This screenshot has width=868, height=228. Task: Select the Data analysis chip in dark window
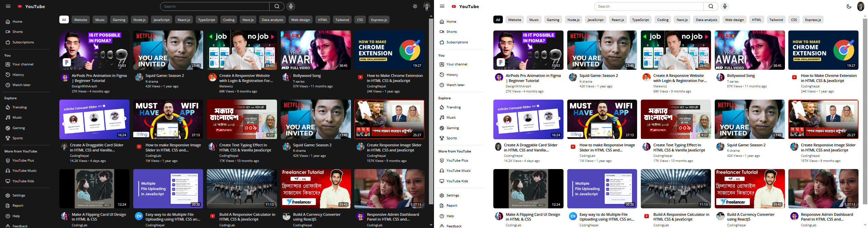(x=272, y=20)
